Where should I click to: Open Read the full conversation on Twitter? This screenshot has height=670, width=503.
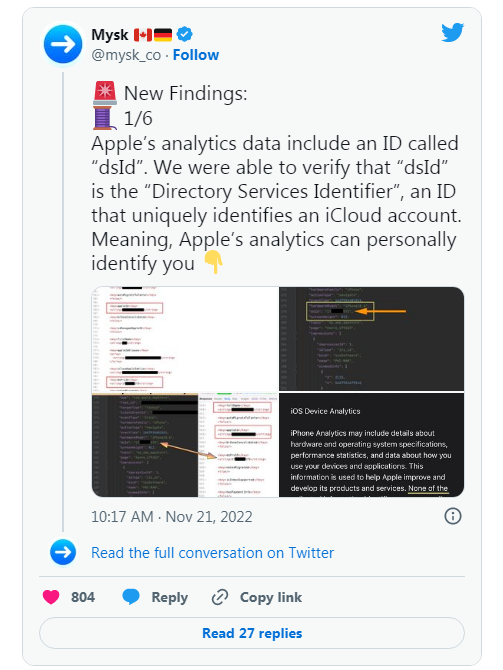(212, 552)
